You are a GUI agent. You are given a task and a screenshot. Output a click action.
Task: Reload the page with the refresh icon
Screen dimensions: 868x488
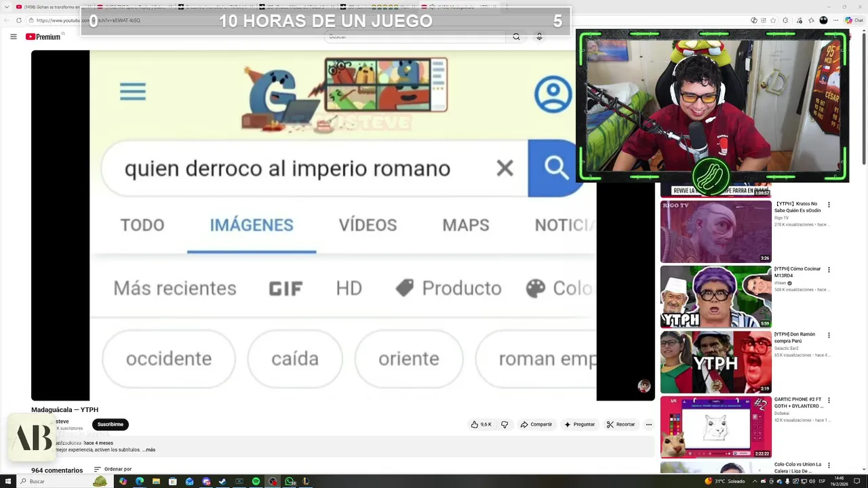coord(19,20)
